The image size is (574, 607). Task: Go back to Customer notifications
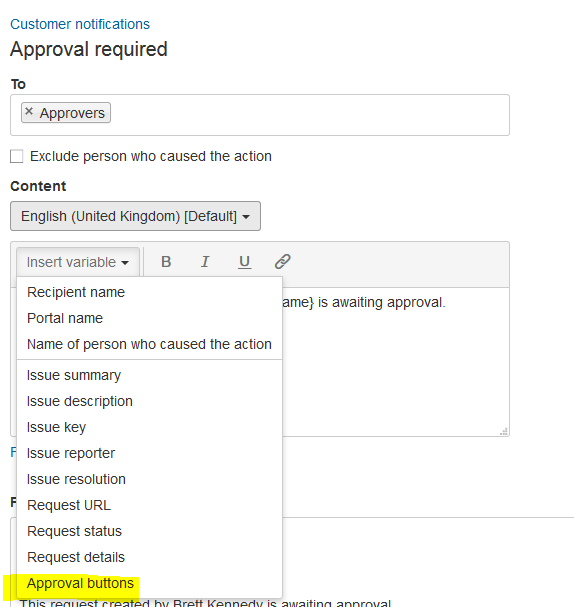(80, 24)
